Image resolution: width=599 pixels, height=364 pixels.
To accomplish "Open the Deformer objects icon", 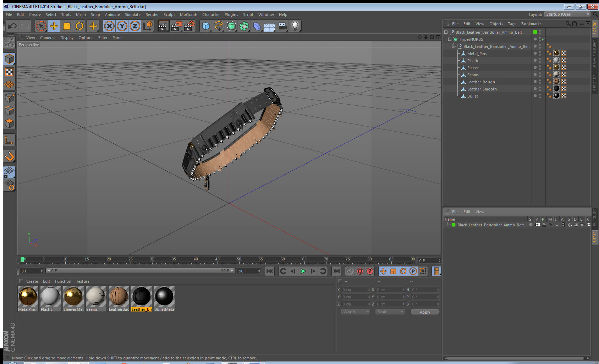I will point(257,26).
